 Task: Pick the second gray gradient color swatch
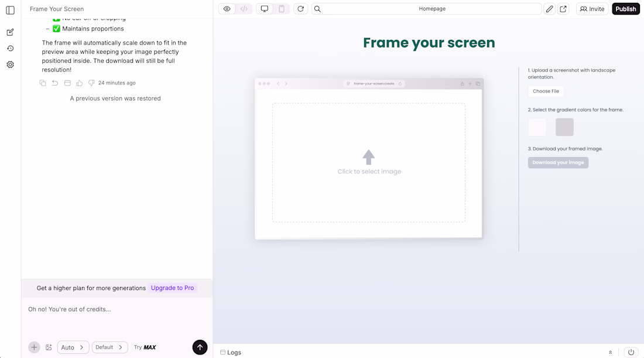(x=565, y=127)
